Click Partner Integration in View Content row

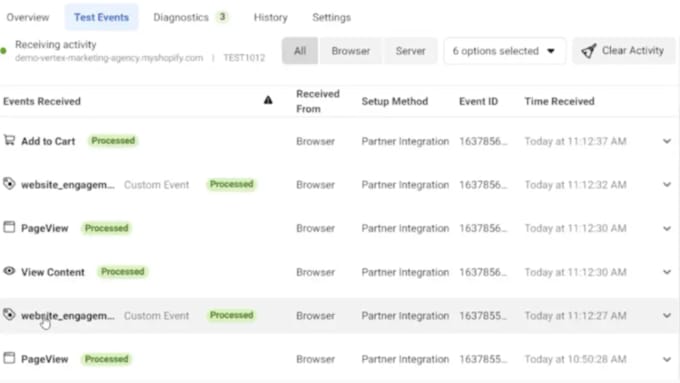405,272
